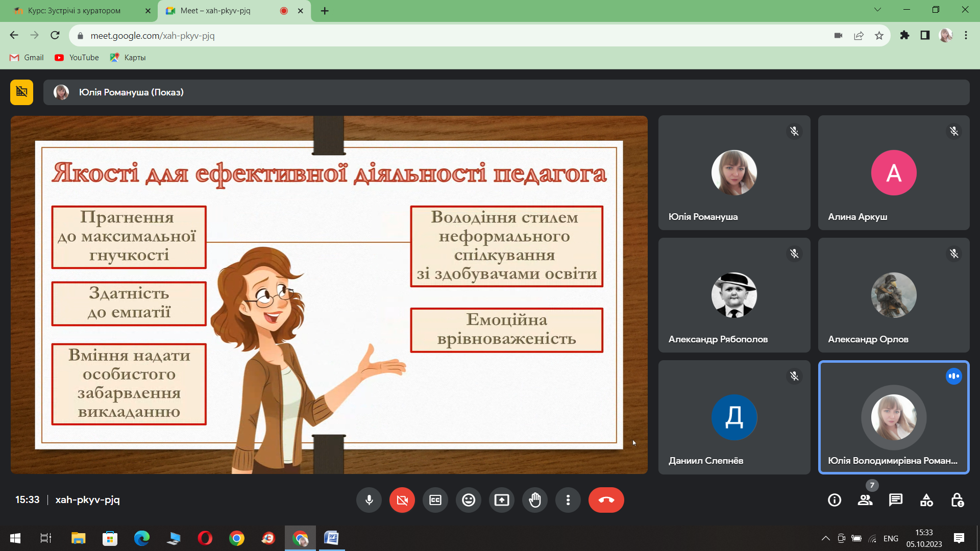Viewport: 980px width, 551px height.
Task: Toggle closed captions button
Action: click(x=435, y=500)
